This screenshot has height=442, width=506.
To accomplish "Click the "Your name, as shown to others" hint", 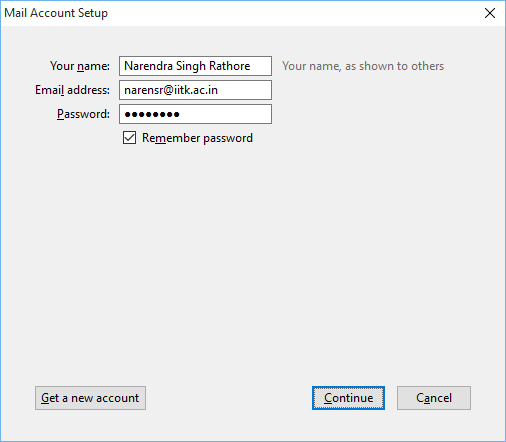I will click(x=363, y=66).
